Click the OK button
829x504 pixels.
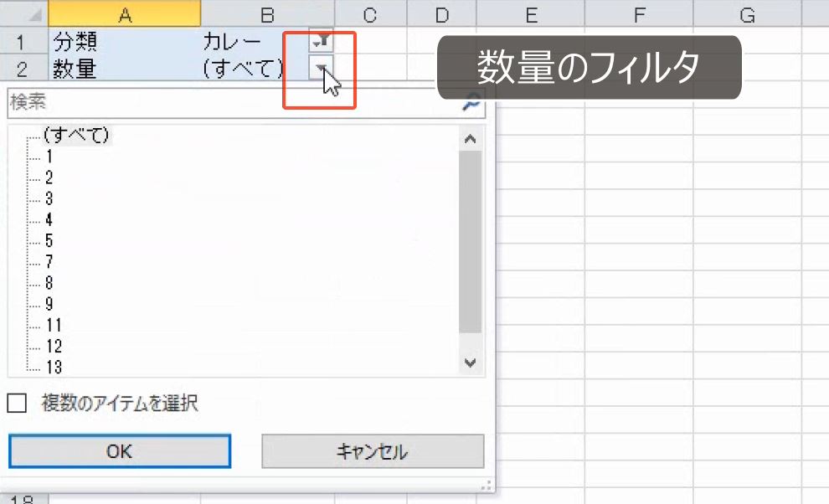(119, 450)
